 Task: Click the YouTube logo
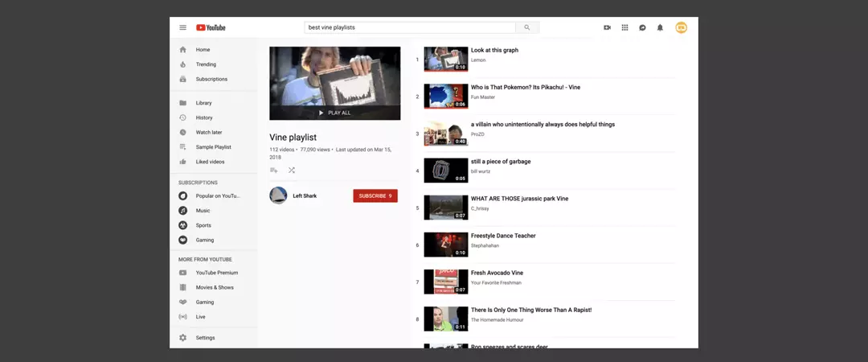[x=211, y=27]
